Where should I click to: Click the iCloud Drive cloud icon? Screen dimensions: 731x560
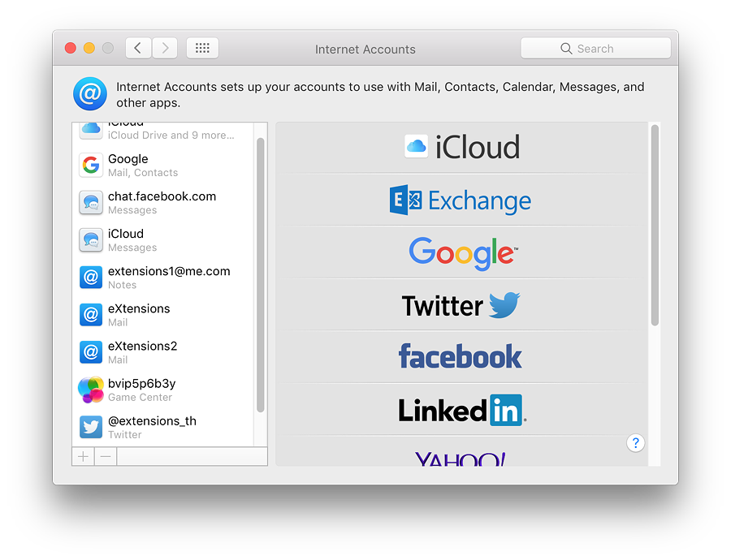pyautogui.click(x=91, y=129)
